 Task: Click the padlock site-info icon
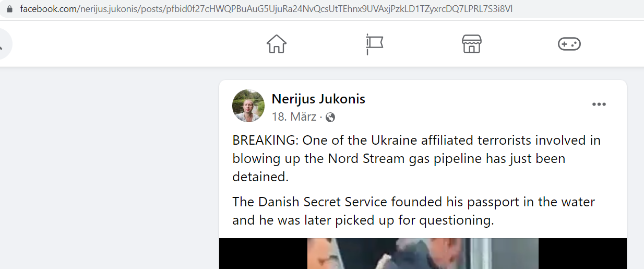coord(9,9)
